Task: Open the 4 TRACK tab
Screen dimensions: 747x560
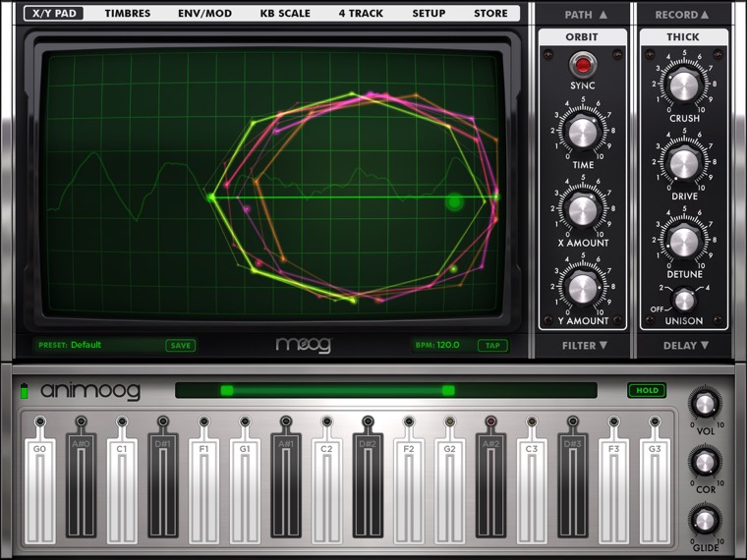Action: click(361, 14)
